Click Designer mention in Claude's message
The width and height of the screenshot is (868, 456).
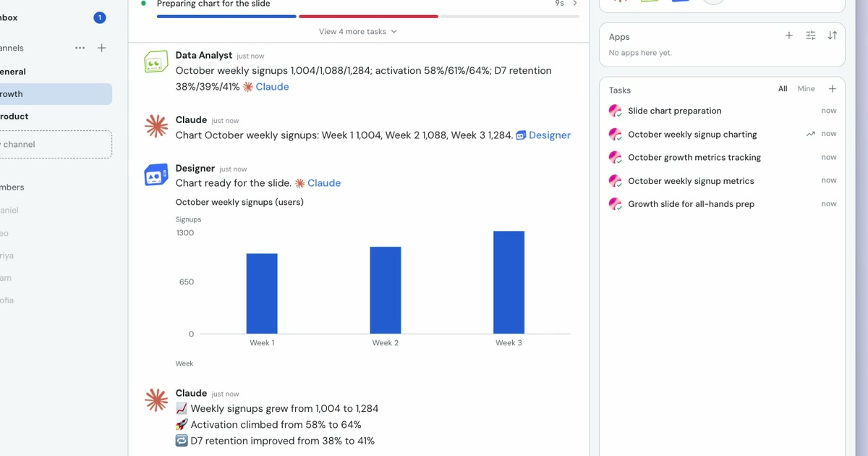(x=543, y=135)
